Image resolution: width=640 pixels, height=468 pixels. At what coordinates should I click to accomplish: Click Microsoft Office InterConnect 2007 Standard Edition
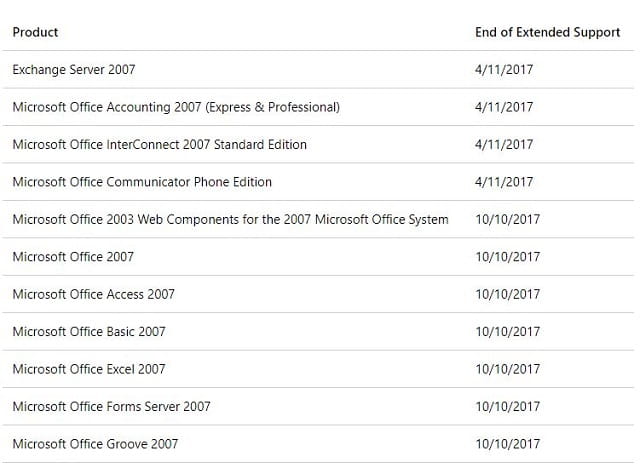coord(160,145)
